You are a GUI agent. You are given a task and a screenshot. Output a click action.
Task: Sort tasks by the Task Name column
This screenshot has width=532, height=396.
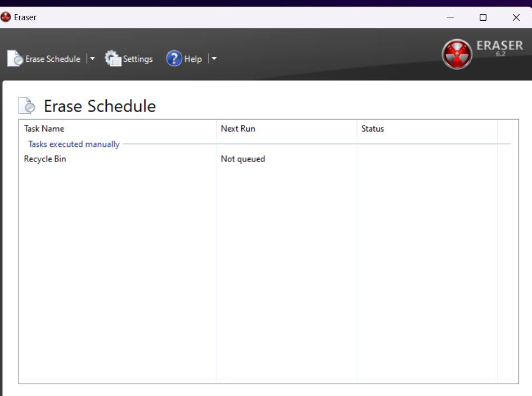click(x=44, y=128)
